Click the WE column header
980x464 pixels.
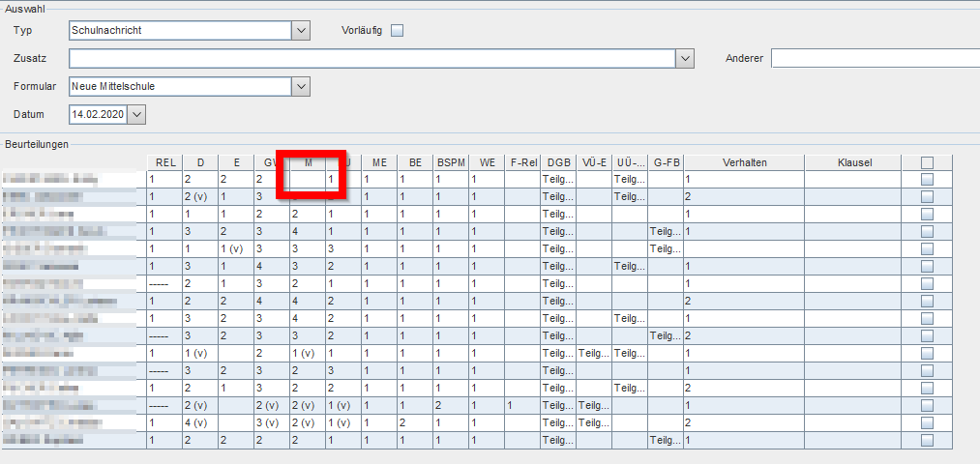point(487,163)
